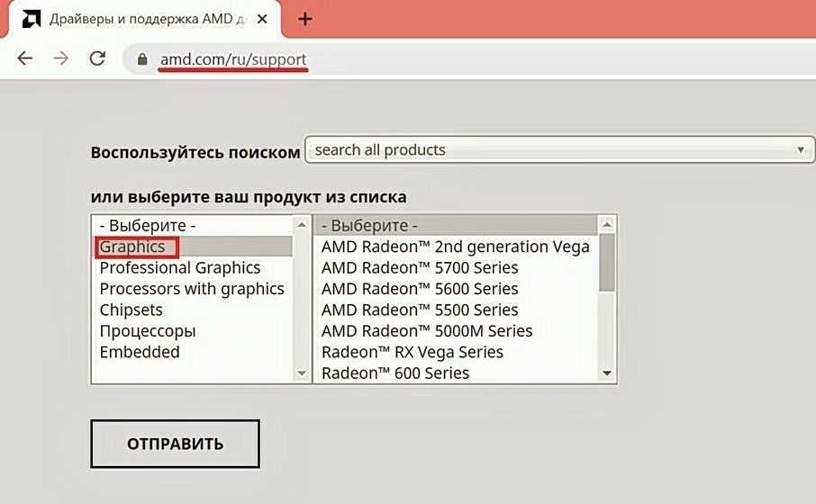Pick Processors with graphics option
This screenshot has height=504, width=816.
click(x=192, y=289)
